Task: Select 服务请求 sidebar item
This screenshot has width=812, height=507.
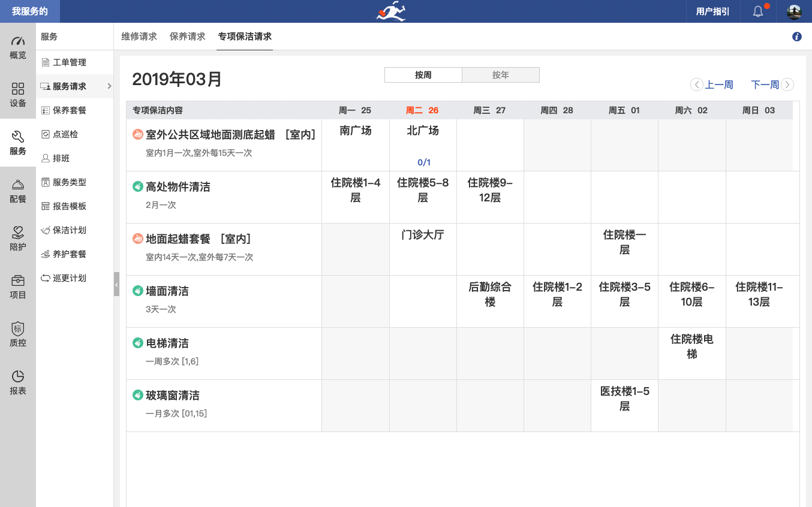Action: click(x=75, y=86)
